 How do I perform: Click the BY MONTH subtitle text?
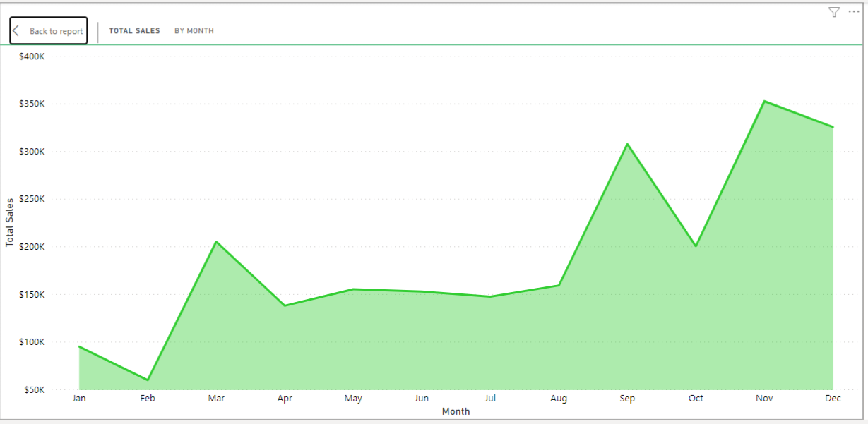coord(194,30)
